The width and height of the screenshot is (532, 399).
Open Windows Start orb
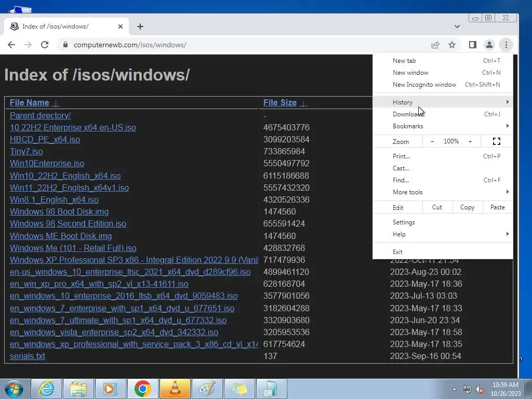click(14, 389)
